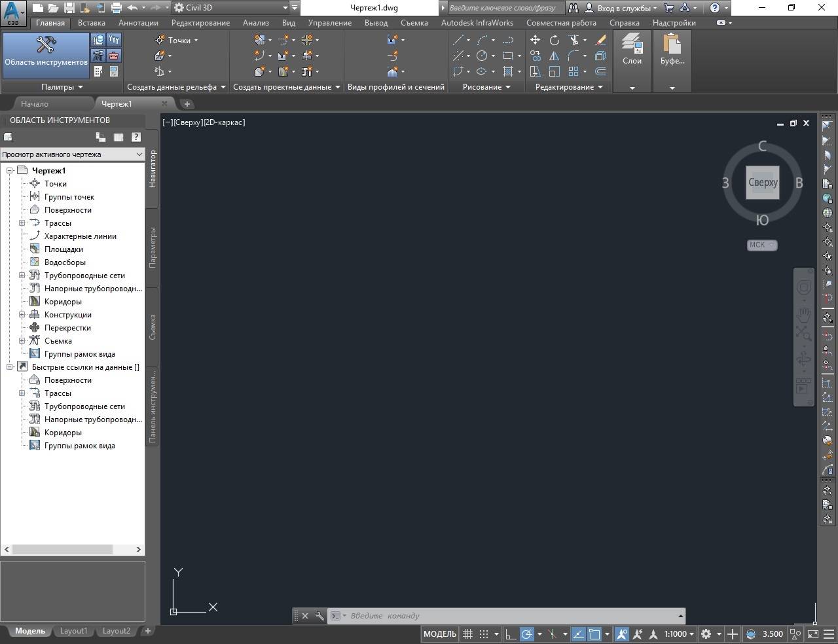
Task: Open the toolbox palette icon
Action: click(x=113, y=56)
